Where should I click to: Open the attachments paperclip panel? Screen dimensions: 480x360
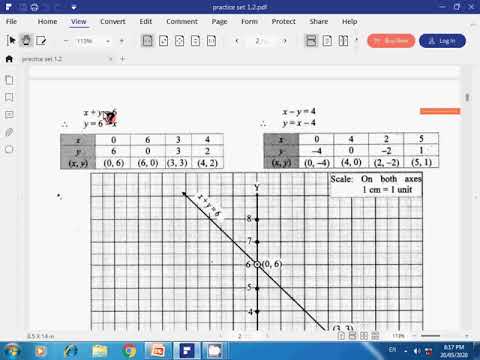tap(9, 132)
